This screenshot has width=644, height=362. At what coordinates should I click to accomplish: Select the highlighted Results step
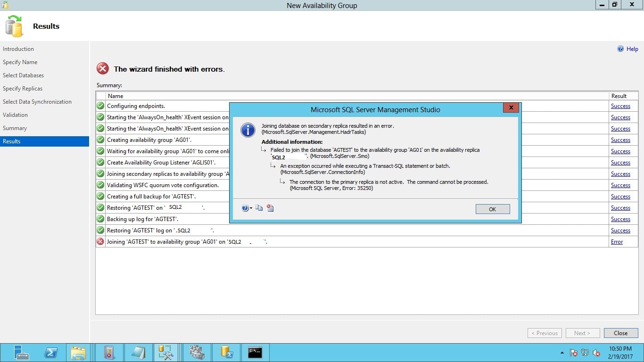tap(44, 141)
